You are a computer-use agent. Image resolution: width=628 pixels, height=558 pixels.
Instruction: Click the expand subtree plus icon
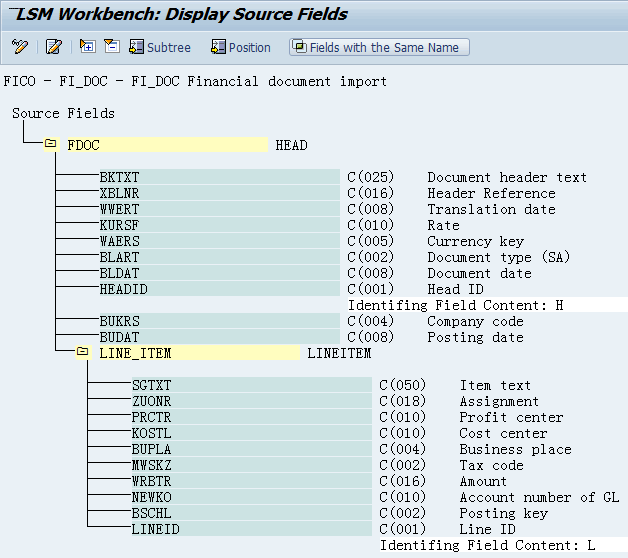click(x=87, y=46)
